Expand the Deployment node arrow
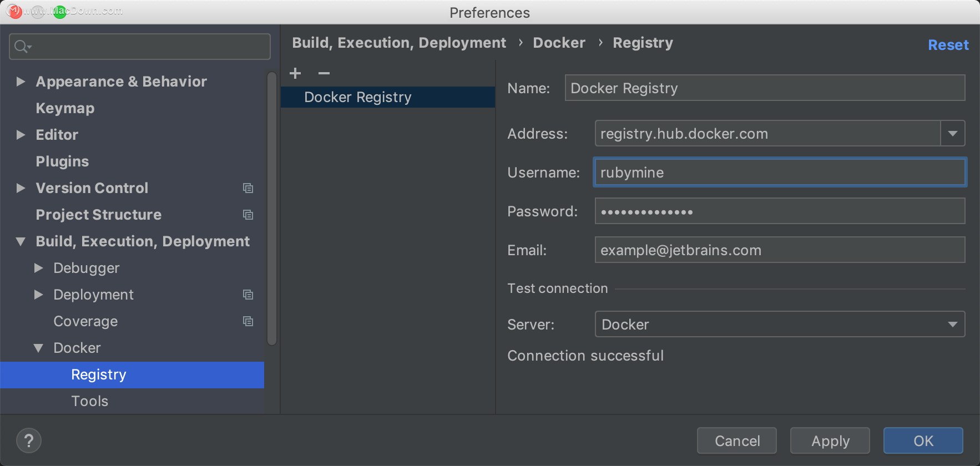 [39, 295]
